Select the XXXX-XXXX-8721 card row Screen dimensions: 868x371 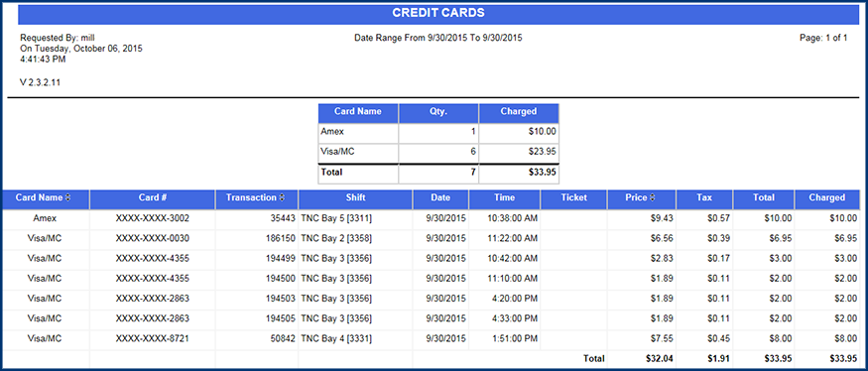[431, 338]
